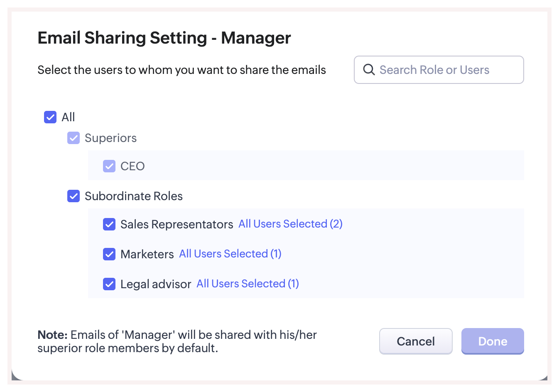Select the Legal advisor role name
The height and width of the screenshot is (392, 559).
tap(156, 284)
